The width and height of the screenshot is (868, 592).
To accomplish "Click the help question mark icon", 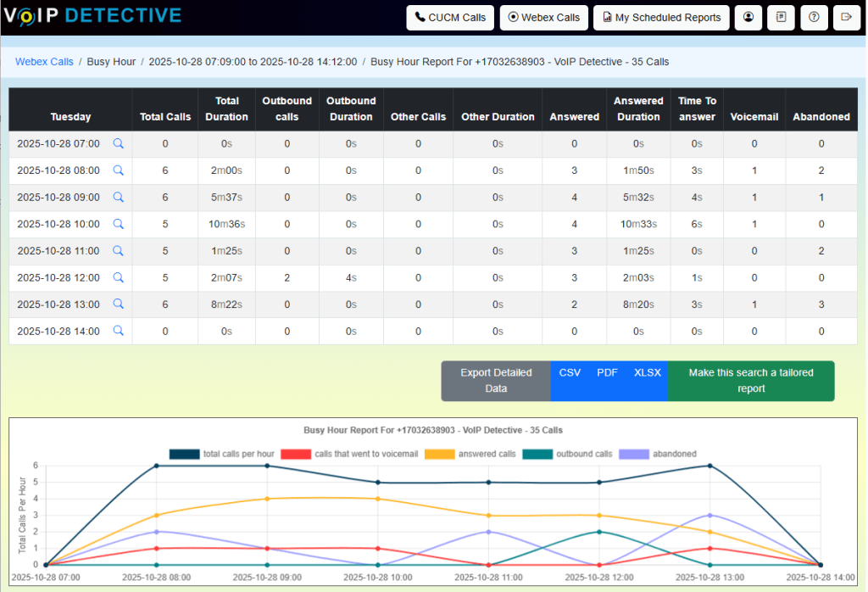I will tap(814, 17).
